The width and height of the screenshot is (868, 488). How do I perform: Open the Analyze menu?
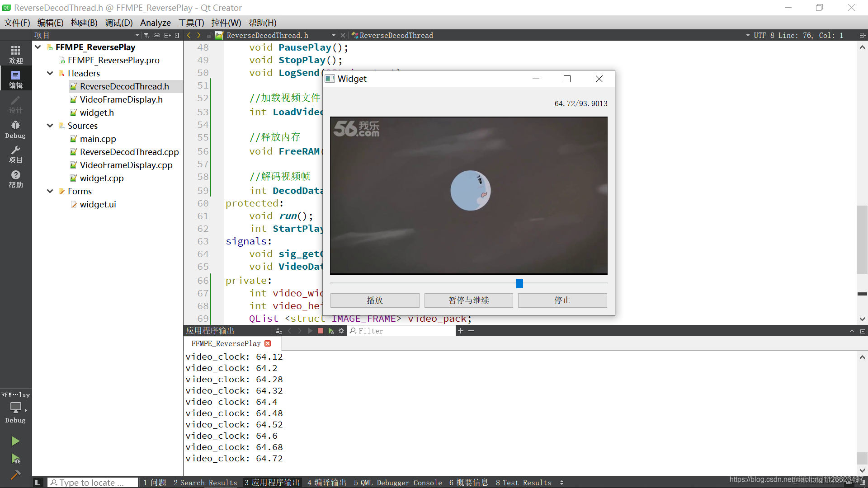click(155, 23)
